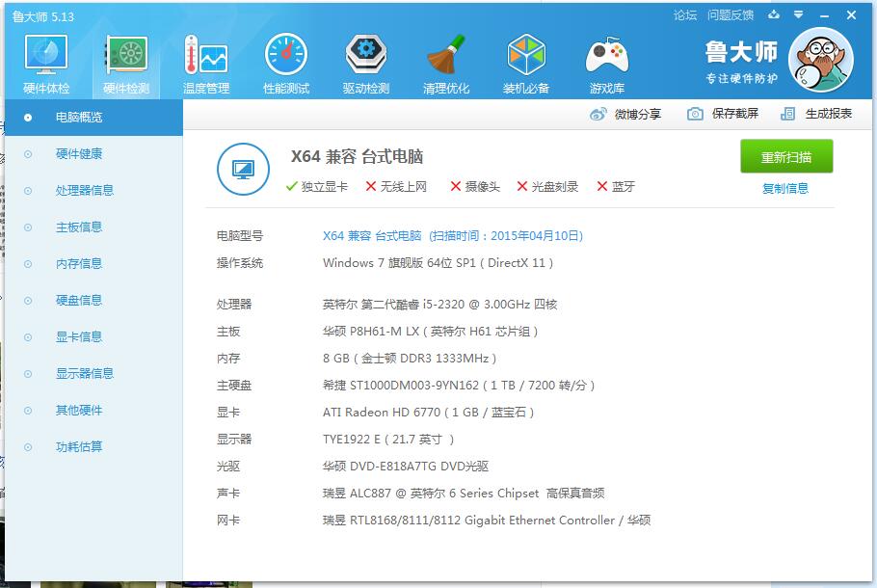Click the generate report document icon

787,114
